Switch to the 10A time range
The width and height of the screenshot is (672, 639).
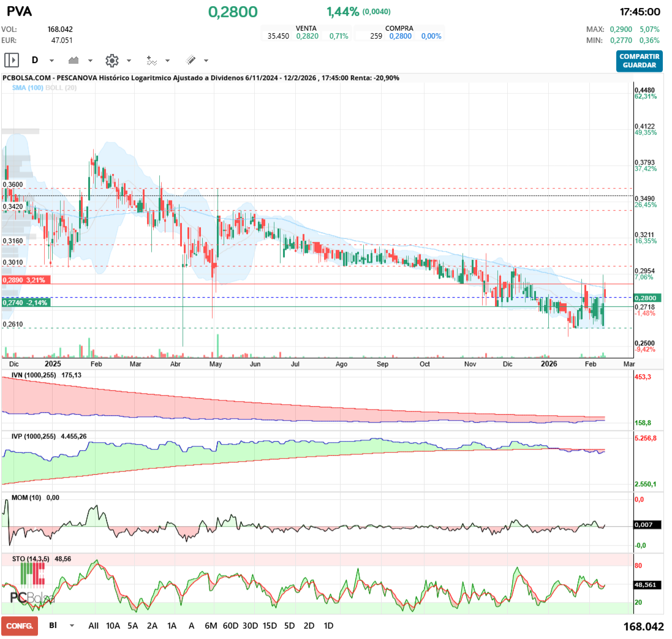click(x=113, y=626)
